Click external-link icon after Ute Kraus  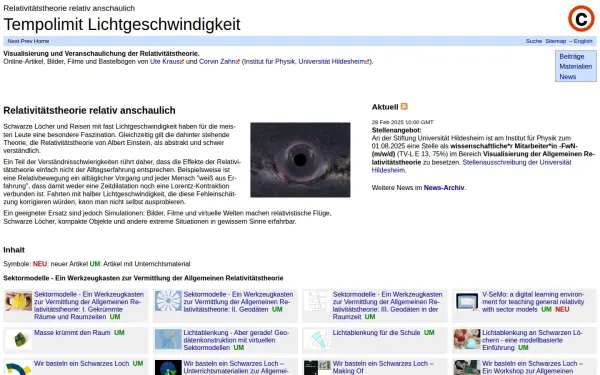pyautogui.click(x=182, y=62)
